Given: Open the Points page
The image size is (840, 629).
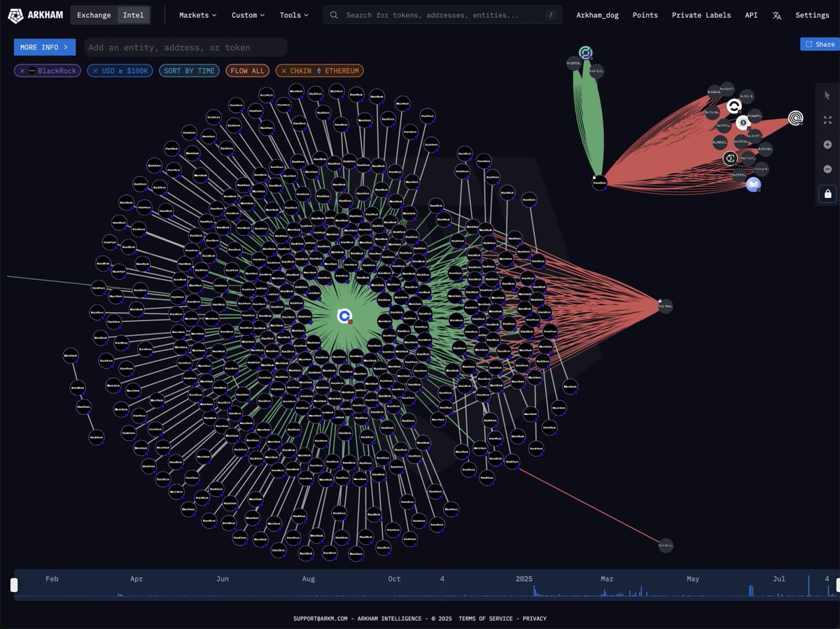Looking at the screenshot, I should (645, 15).
